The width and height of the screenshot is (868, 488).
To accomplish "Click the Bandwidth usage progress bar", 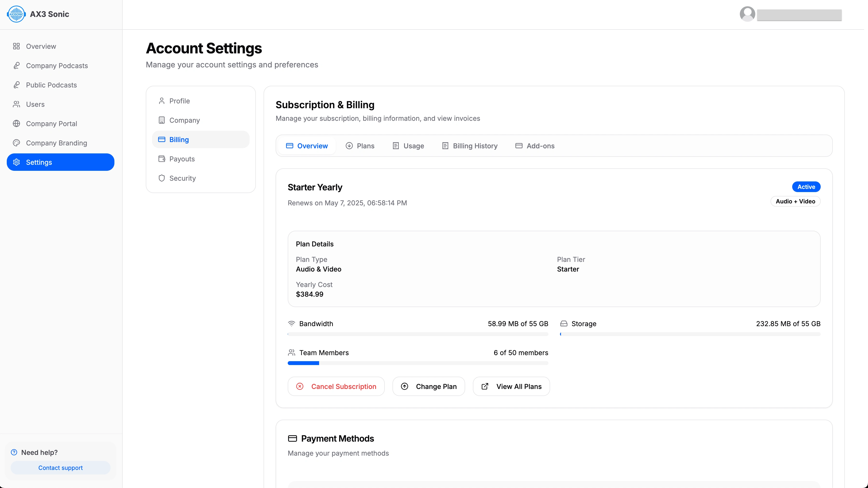I will click(x=418, y=334).
